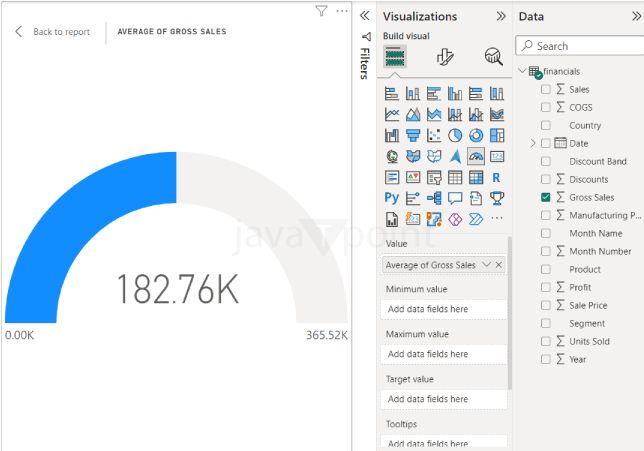Remove Average of Gross Sales field
The height and width of the screenshot is (451, 644).
[499, 265]
